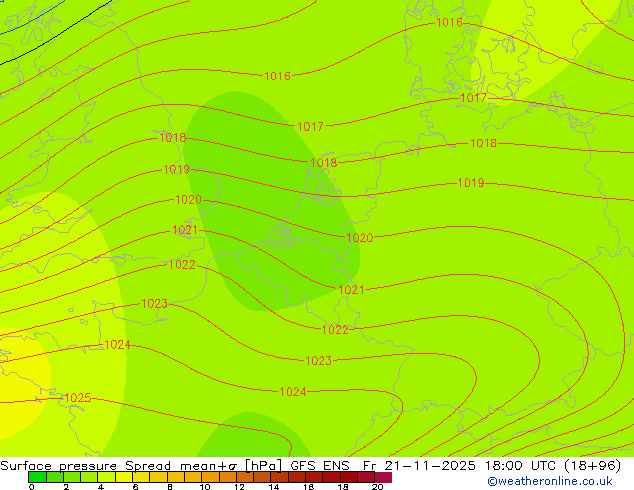The width and height of the screenshot is (634, 490).
Task: Click the orange legend swatch starting at 10
Action: coord(210,477)
